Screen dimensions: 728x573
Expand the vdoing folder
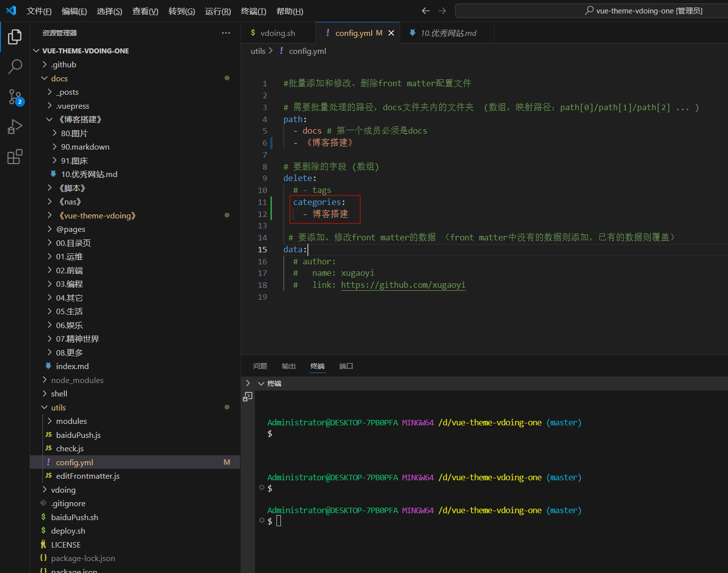[135, 490]
